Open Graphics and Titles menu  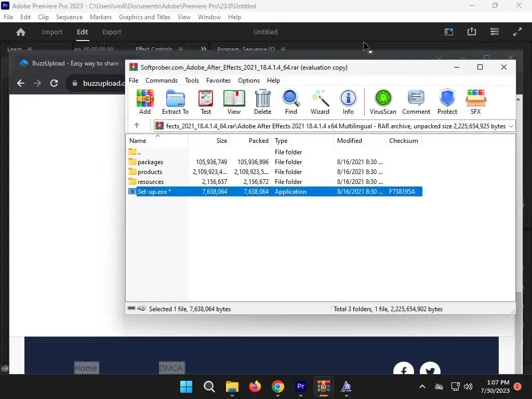(x=144, y=17)
